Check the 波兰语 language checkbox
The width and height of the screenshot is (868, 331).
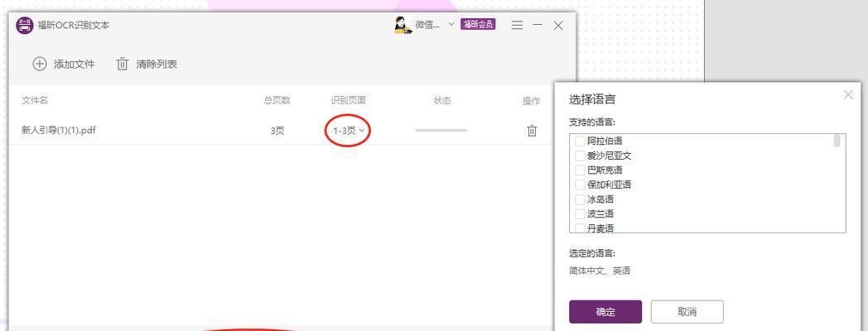click(580, 213)
